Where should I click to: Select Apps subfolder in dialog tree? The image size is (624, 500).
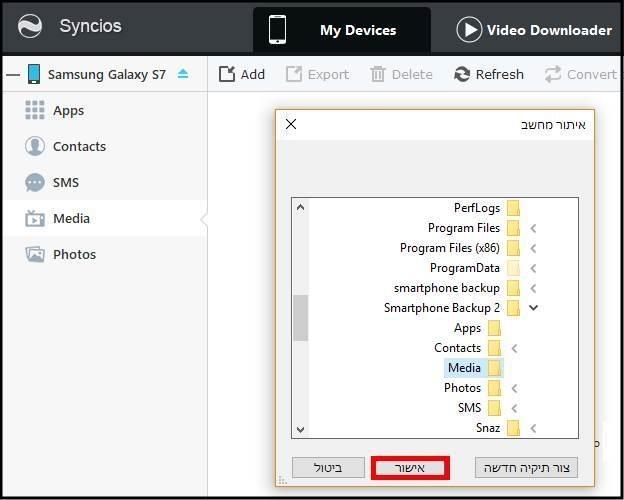[x=468, y=328]
